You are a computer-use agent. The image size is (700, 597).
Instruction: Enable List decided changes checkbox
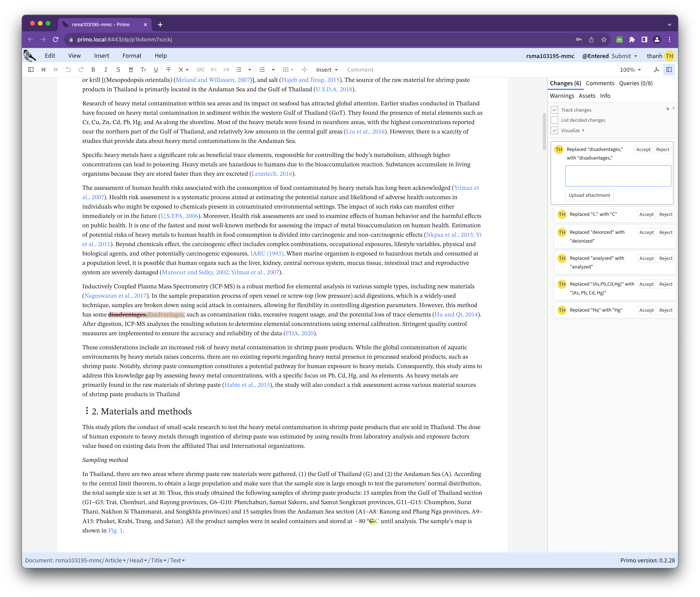[x=554, y=120]
